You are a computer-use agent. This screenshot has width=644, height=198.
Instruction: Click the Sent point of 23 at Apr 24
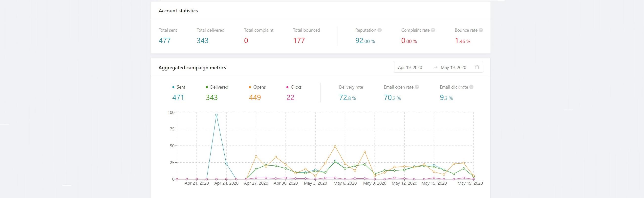226,164
